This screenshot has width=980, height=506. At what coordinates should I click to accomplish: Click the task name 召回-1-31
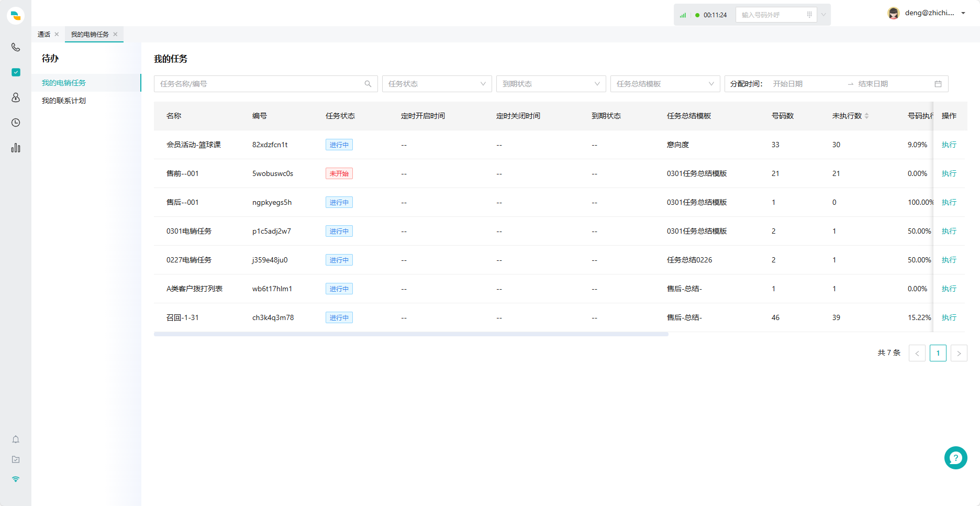click(183, 317)
